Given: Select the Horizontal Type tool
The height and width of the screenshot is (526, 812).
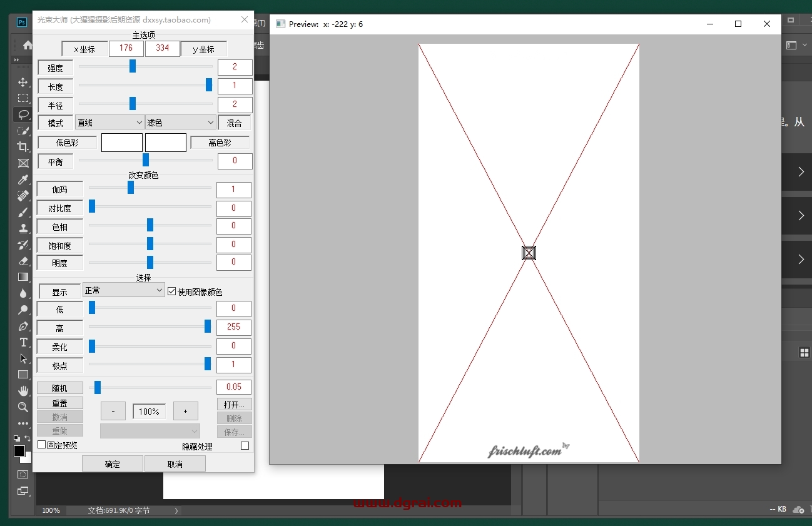Looking at the screenshot, I should (x=23, y=342).
